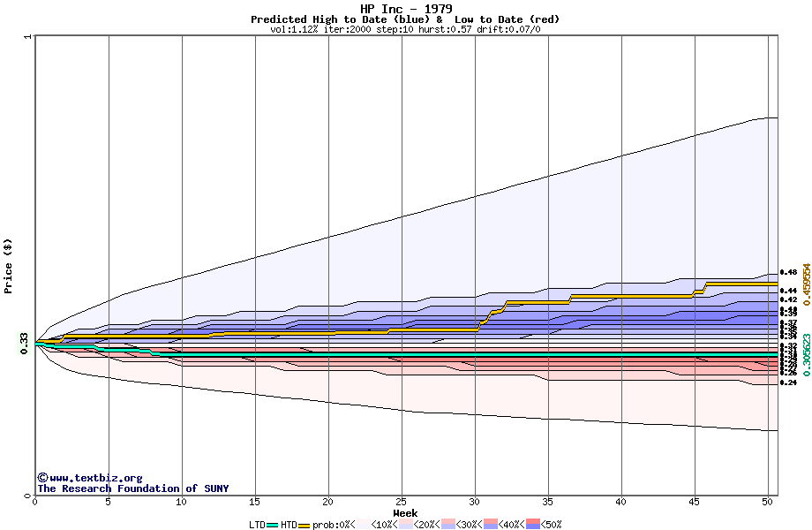812x530 pixels.
Task: Click the orange '0.459554' HTD value
Action: tap(806, 284)
